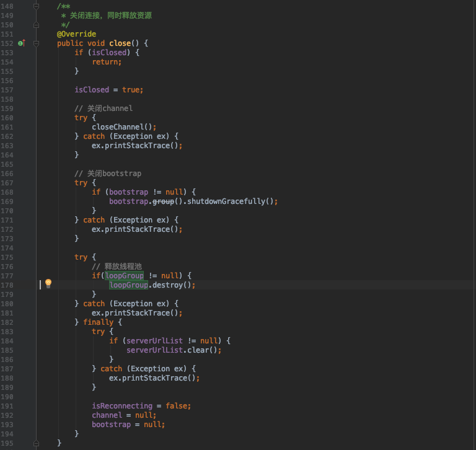
Task: Click the destroy() call on line 178
Action: click(172, 285)
